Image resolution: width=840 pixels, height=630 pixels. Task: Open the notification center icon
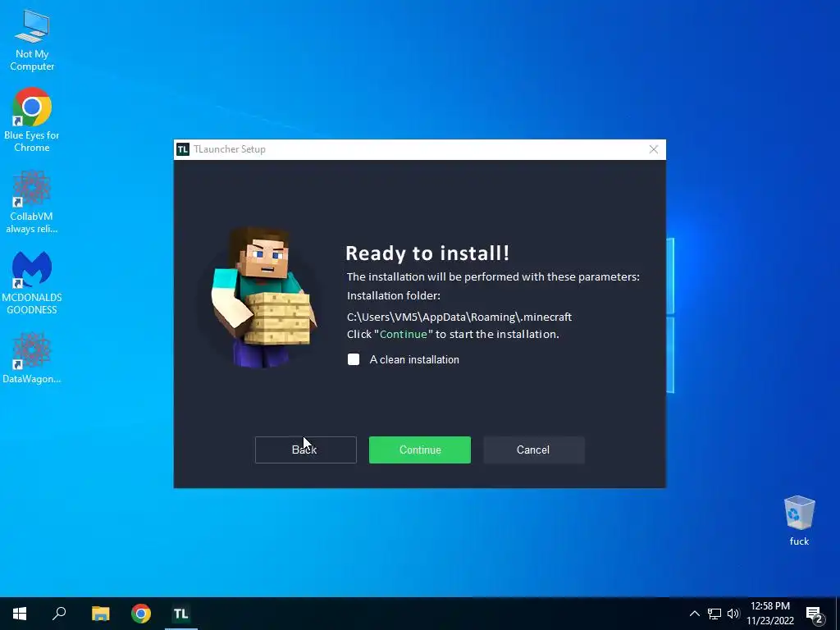point(815,614)
